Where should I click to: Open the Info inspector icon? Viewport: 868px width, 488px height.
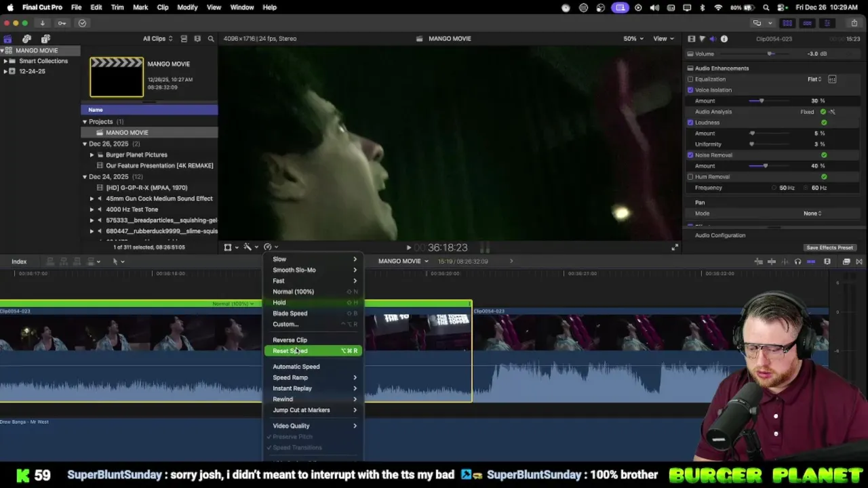724,39
